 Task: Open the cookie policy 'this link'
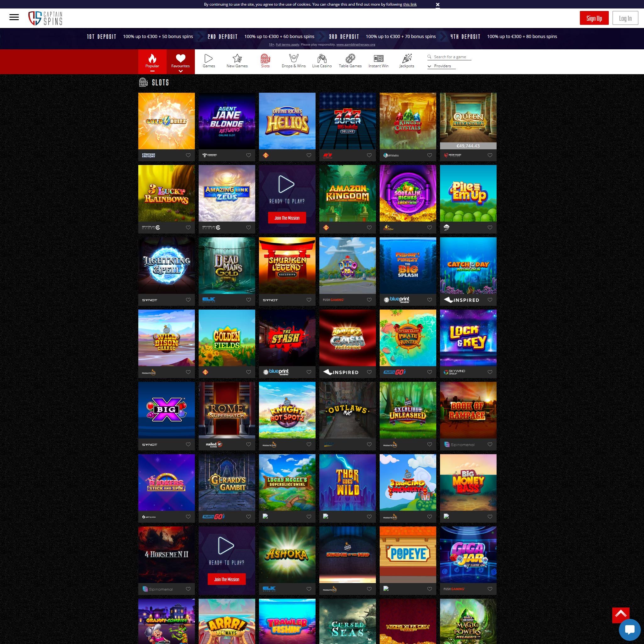pyautogui.click(x=410, y=4)
